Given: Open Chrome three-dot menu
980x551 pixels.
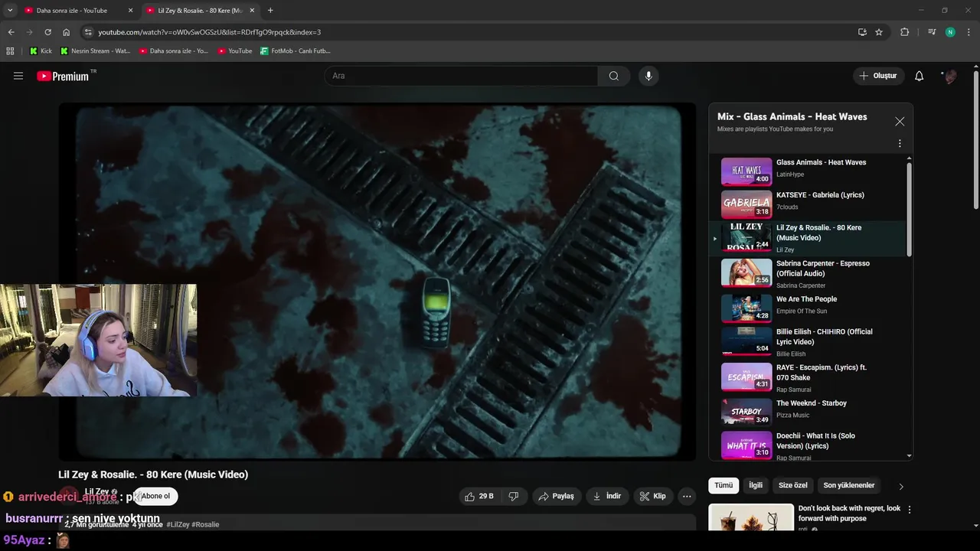Looking at the screenshot, I should coord(969,32).
